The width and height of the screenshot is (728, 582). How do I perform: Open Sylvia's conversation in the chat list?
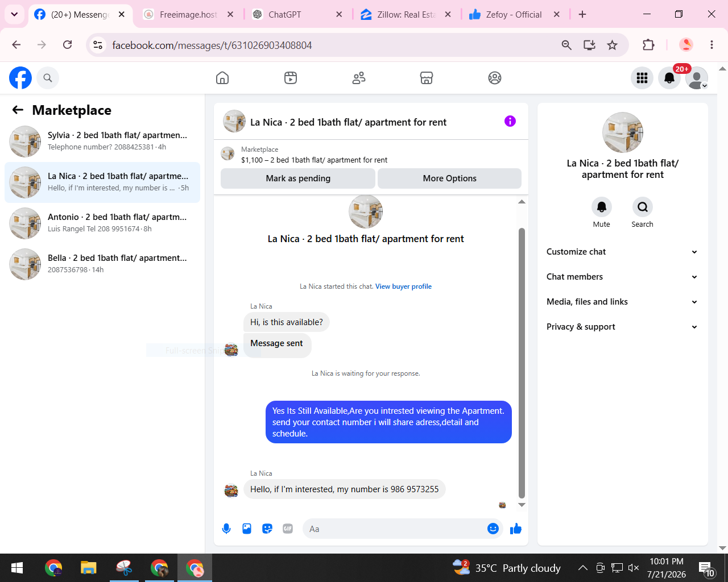click(102, 142)
